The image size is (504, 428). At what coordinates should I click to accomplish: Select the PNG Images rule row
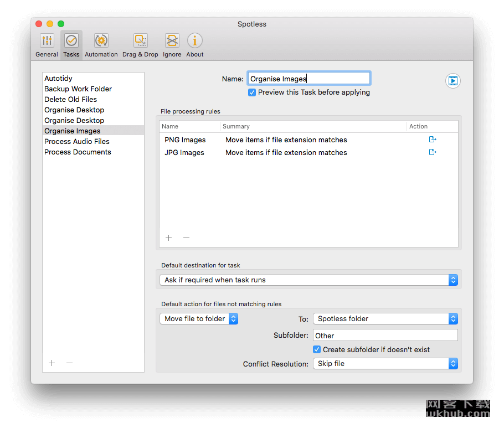tap(308, 140)
